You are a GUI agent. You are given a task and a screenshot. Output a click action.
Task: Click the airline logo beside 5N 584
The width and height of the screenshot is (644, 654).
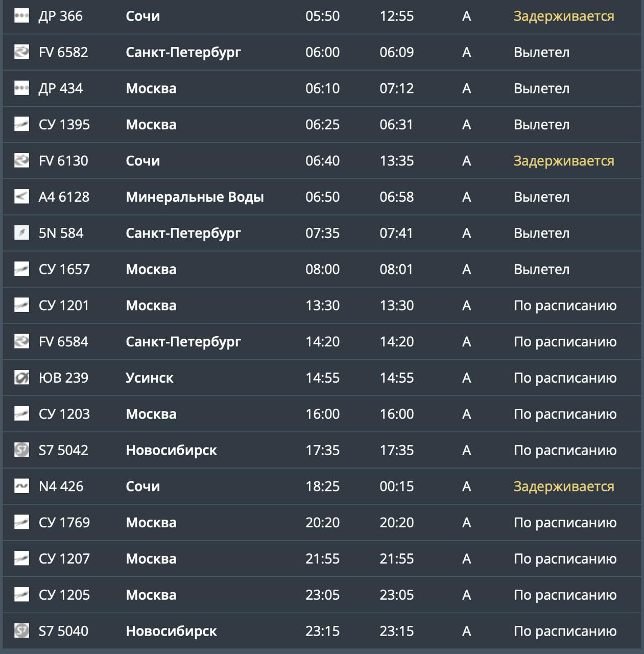(21, 233)
